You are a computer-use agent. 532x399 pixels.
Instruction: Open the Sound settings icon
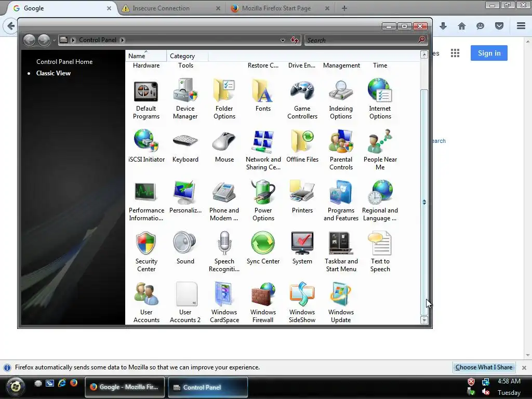click(x=185, y=248)
